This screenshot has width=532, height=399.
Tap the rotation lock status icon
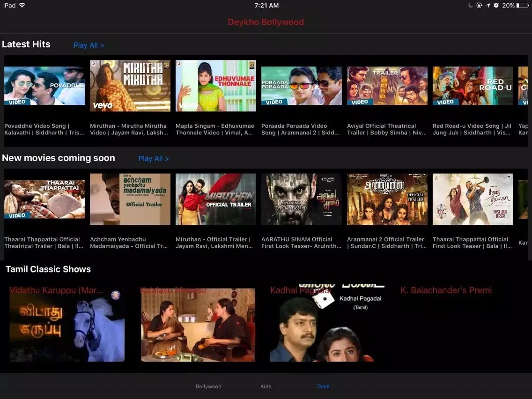[479, 5]
